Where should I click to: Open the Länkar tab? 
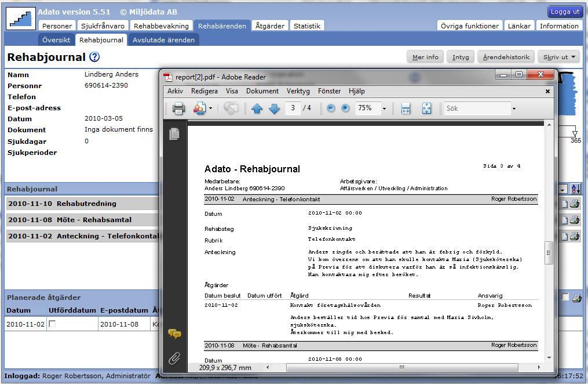[x=519, y=26]
